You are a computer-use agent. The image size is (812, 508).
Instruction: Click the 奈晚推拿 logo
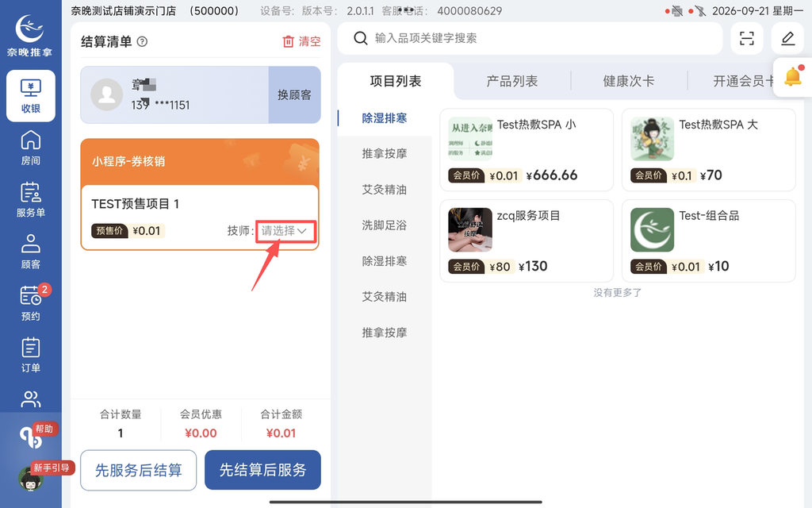point(30,35)
